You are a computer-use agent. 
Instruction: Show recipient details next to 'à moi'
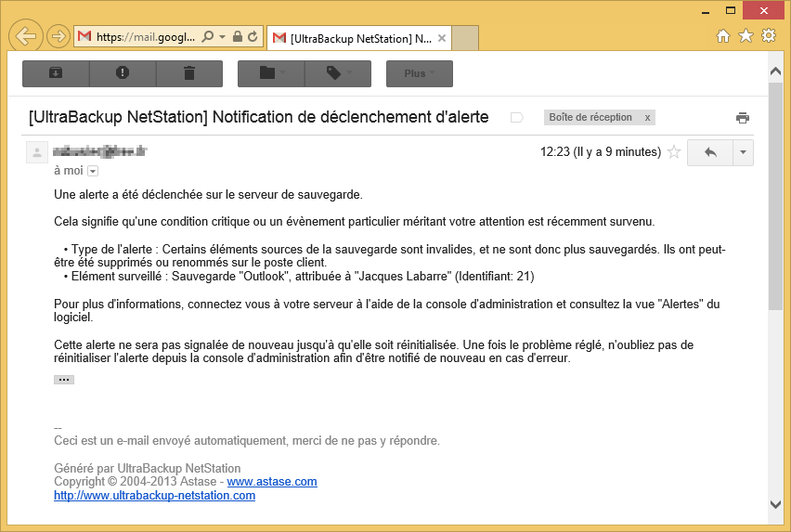[93, 171]
